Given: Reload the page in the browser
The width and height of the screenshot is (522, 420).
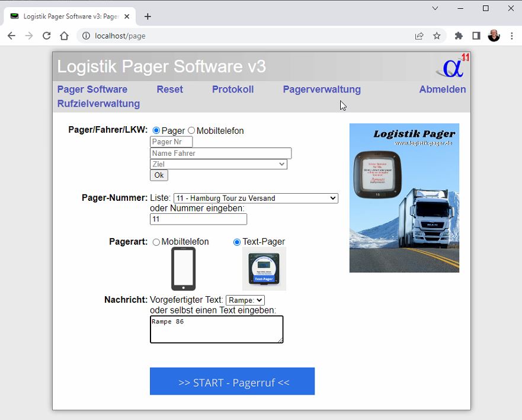Looking at the screenshot, I should (47, 35).
